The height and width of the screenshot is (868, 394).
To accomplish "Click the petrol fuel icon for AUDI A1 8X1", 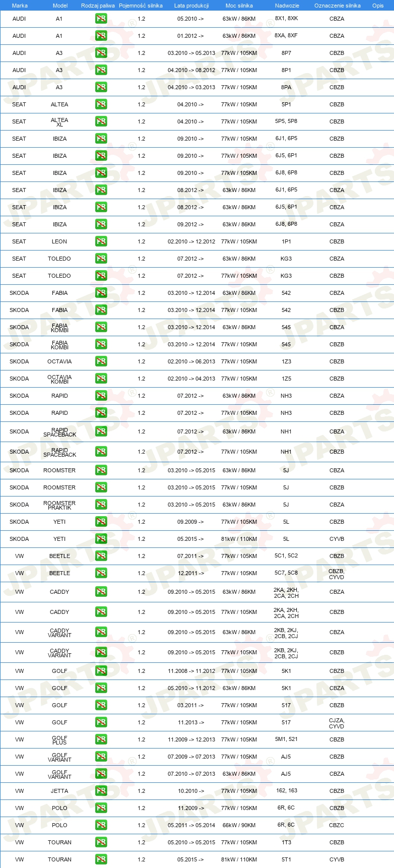I will (101, 19).
